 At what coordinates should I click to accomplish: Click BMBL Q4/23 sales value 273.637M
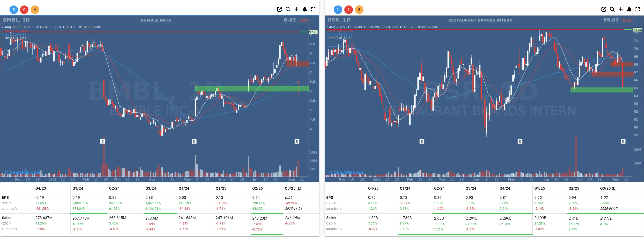(44, 218)
